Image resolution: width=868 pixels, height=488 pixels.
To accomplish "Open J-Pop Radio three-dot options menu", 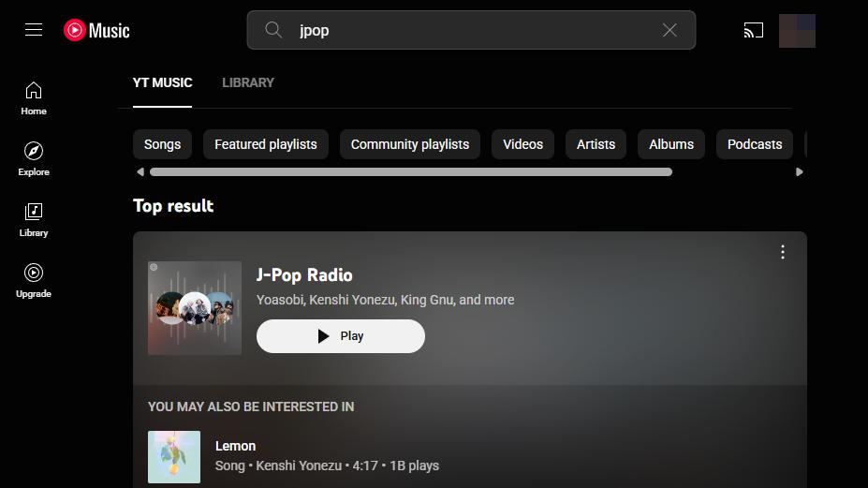I will pyautogui.click(x=783, y=252).
